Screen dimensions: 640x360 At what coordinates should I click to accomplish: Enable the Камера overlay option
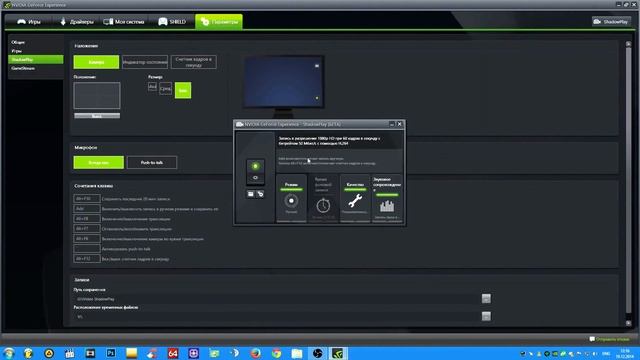pos(96,62)
